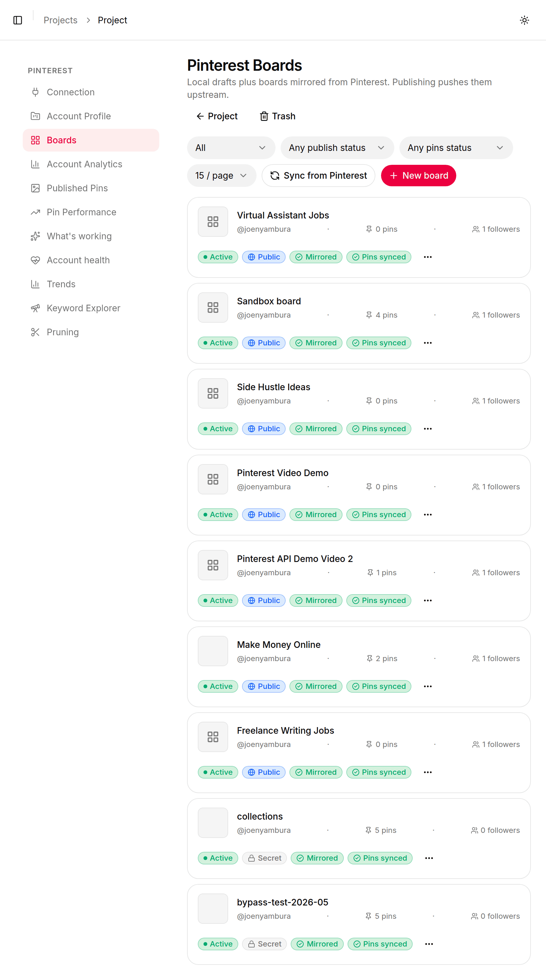Click Public badge on Make Money Online
546x980 pixels.
(x=264, y=686)
